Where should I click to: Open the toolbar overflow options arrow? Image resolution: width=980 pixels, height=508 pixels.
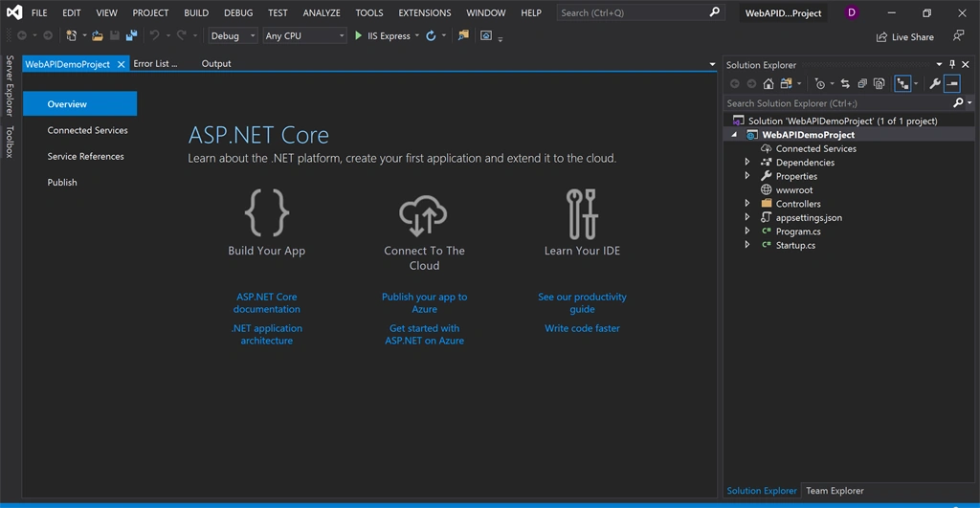point(500,38)
